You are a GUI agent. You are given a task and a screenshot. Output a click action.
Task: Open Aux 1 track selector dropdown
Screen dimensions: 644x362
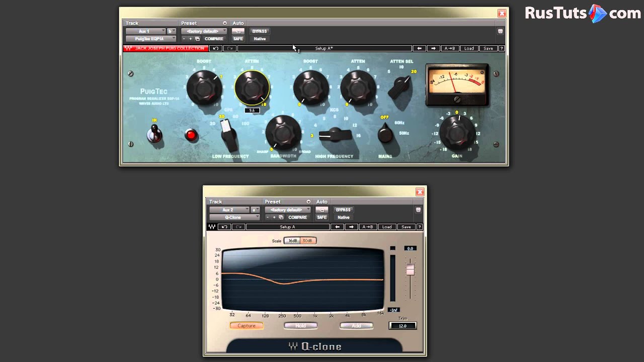coord(146,31)
